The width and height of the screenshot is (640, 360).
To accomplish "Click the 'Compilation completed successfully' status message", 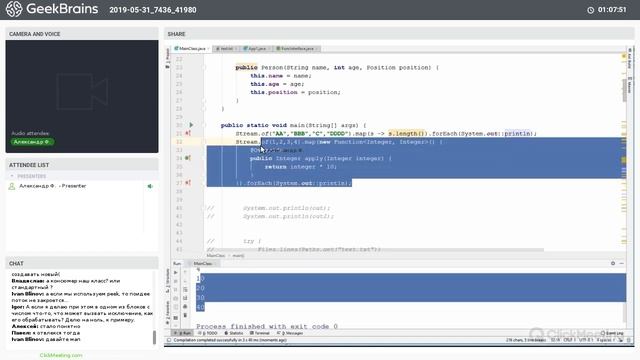I will [230, 340].
